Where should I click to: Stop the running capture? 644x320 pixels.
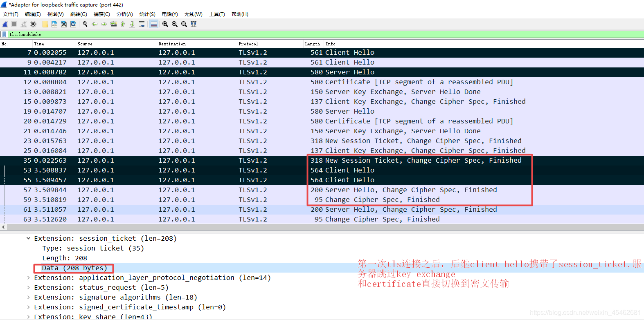[14, 24]
